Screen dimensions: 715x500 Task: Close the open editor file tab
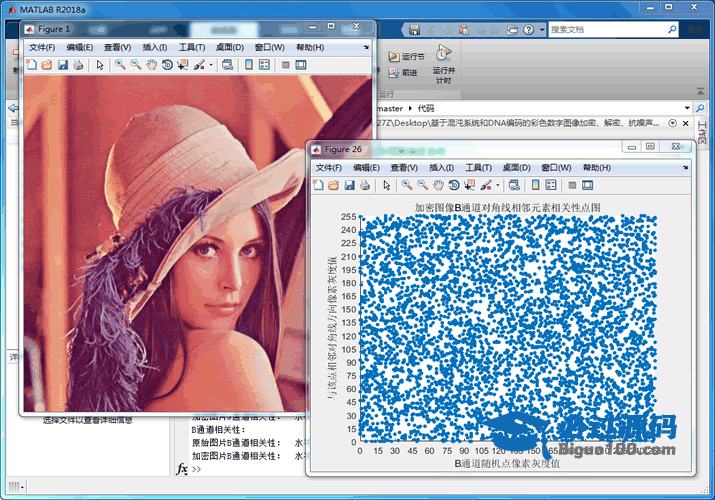(x=685, y=123)
